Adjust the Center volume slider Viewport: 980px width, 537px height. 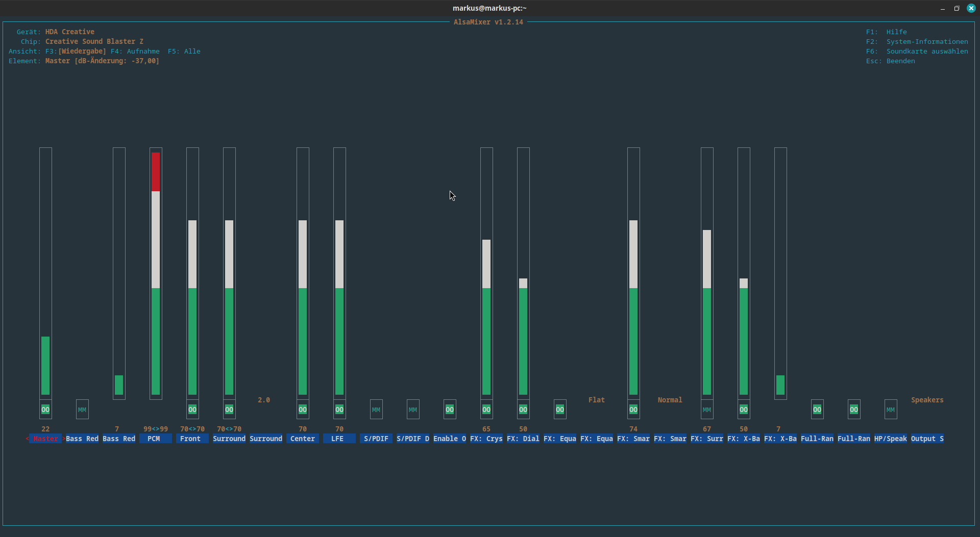[x=303, y=273]
